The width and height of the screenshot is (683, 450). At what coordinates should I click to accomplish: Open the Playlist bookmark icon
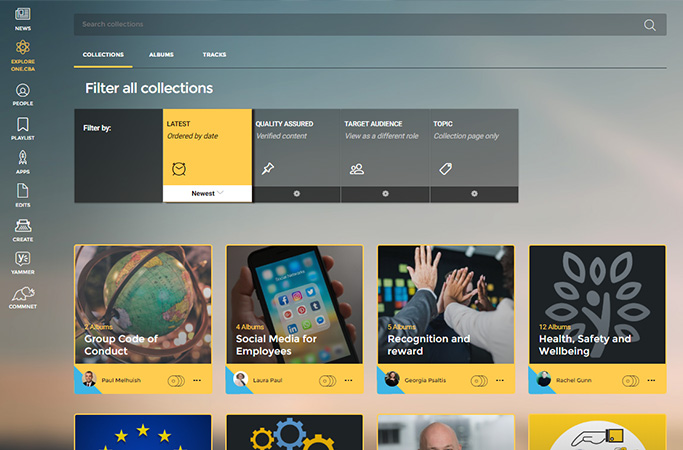click(x=23, y=125)
